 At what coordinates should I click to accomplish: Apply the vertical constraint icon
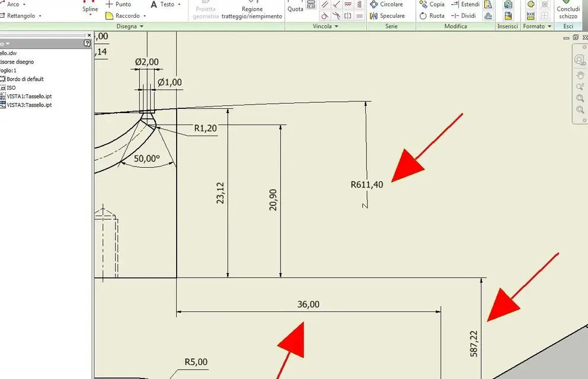359,5
